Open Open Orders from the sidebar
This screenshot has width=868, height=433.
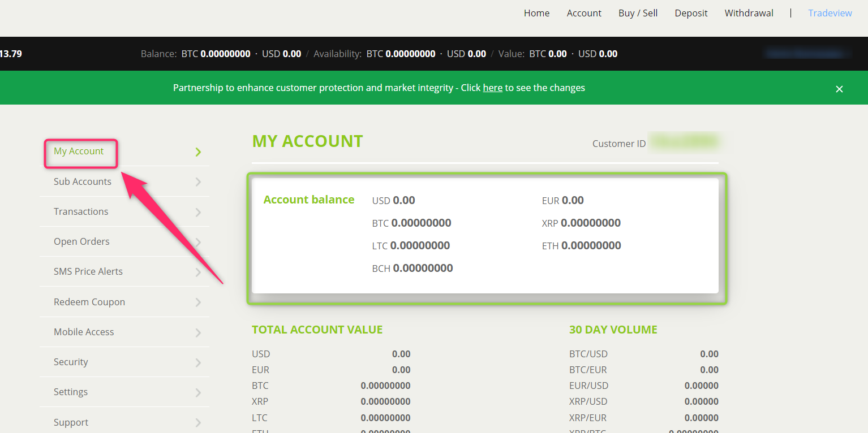point(81,241)
